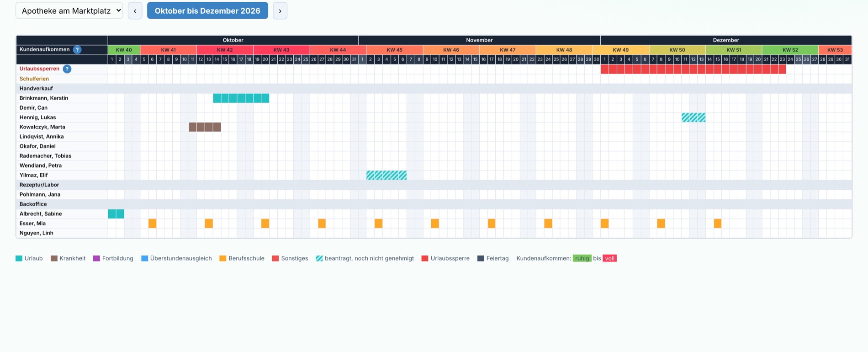Select calendar week KW 52 header
This screenshot has width=868, height=352.
[x=790, y=50]
